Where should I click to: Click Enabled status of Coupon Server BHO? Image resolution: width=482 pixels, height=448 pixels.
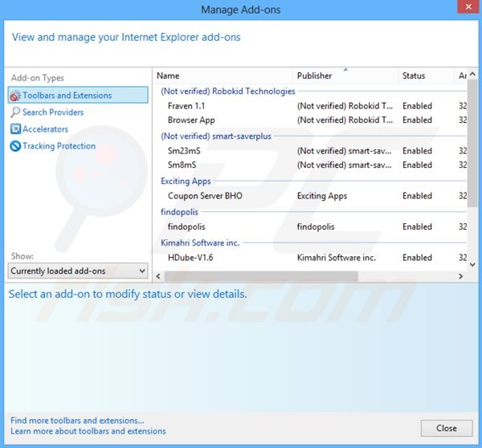click(x=417, y=196)
